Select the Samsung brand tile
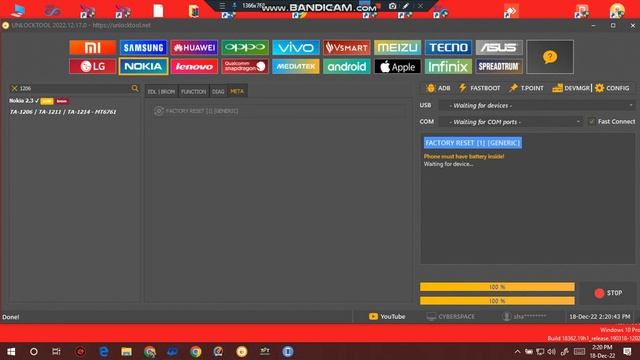The image size is (640, 360). coord(143,48)
